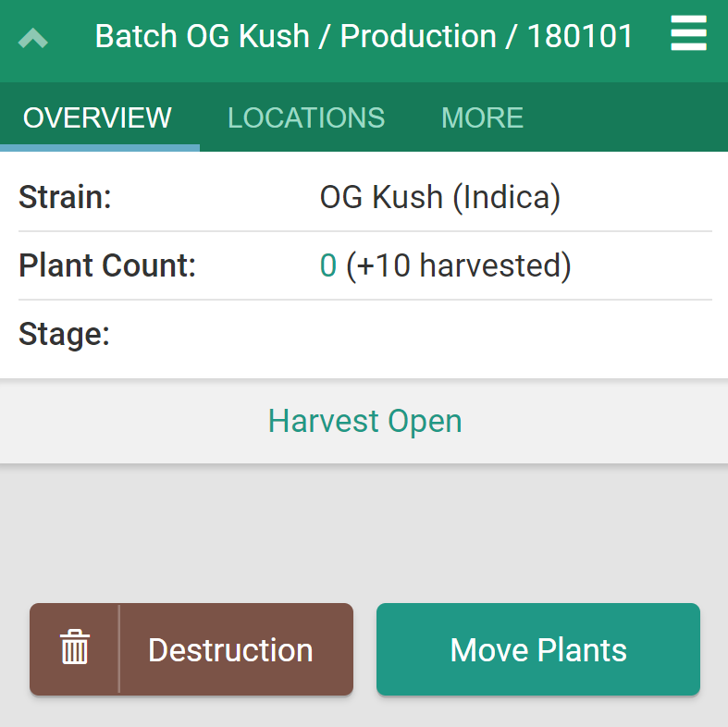Click the Harvest Open link

364,422
